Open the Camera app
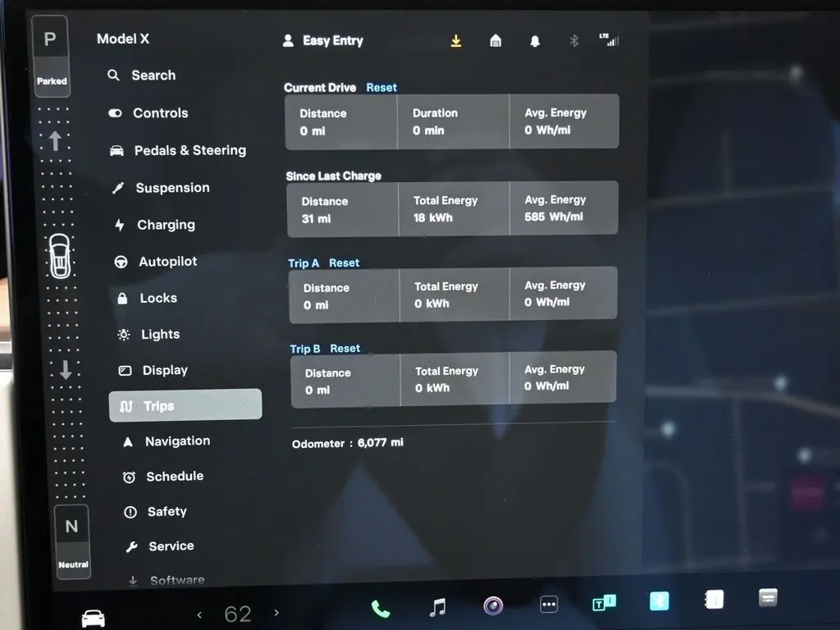This screenshot has height=630, width=840. (x=493, y=606)
